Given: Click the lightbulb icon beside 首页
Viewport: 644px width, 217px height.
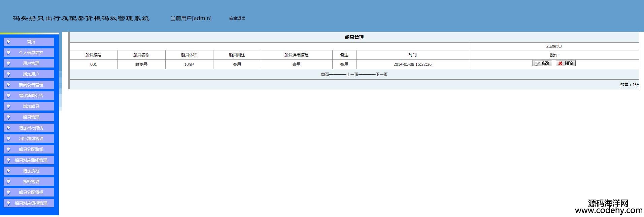Looking at the screenshot, I should pyautogui.click(x=9, y=42).
